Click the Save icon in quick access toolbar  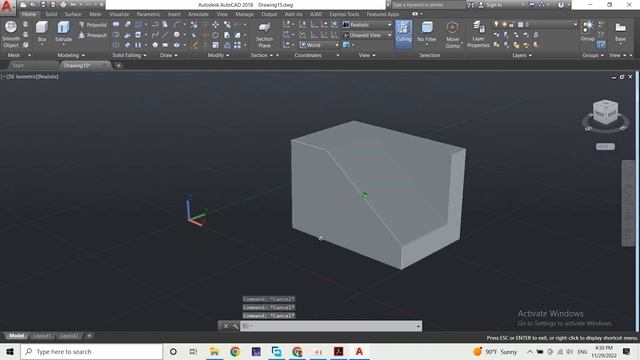pos(43,5)
